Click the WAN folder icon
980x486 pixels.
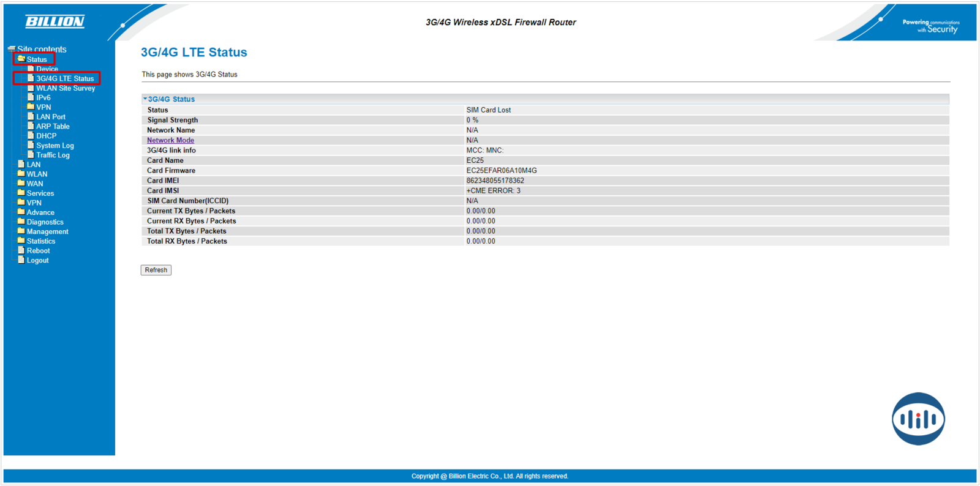[21, 184]
